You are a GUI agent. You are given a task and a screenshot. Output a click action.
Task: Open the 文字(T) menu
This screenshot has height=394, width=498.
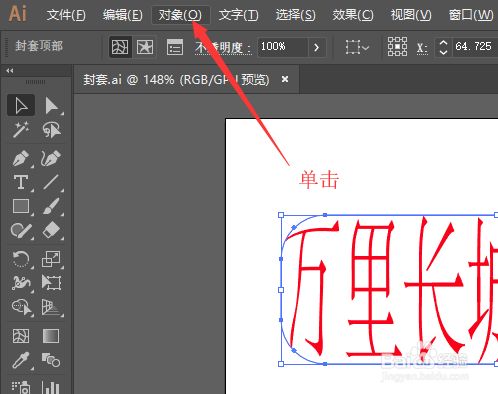238,15
